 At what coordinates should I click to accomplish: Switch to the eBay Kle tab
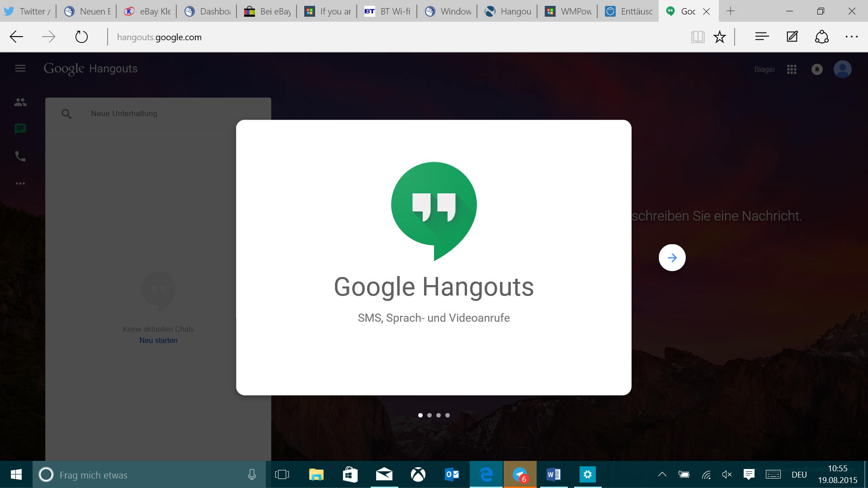coord(147,11)
